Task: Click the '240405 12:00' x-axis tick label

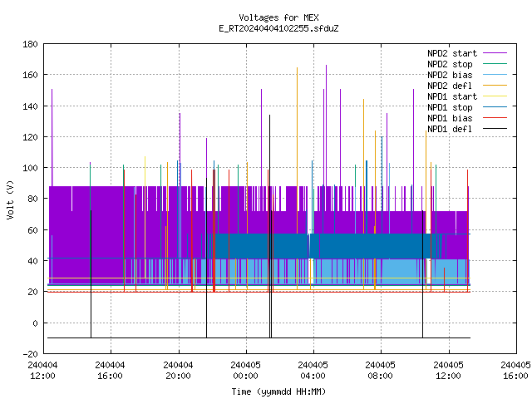Action: (x=449, y=371)
